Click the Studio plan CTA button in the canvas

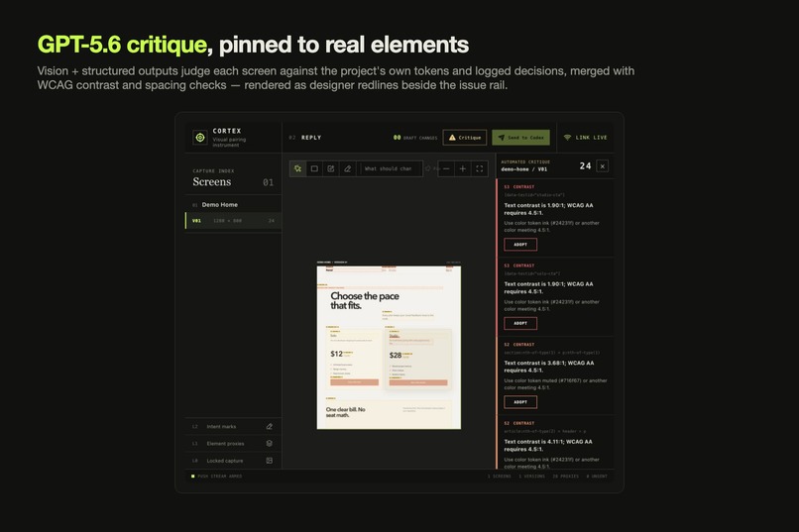click(x=418, y=382)
